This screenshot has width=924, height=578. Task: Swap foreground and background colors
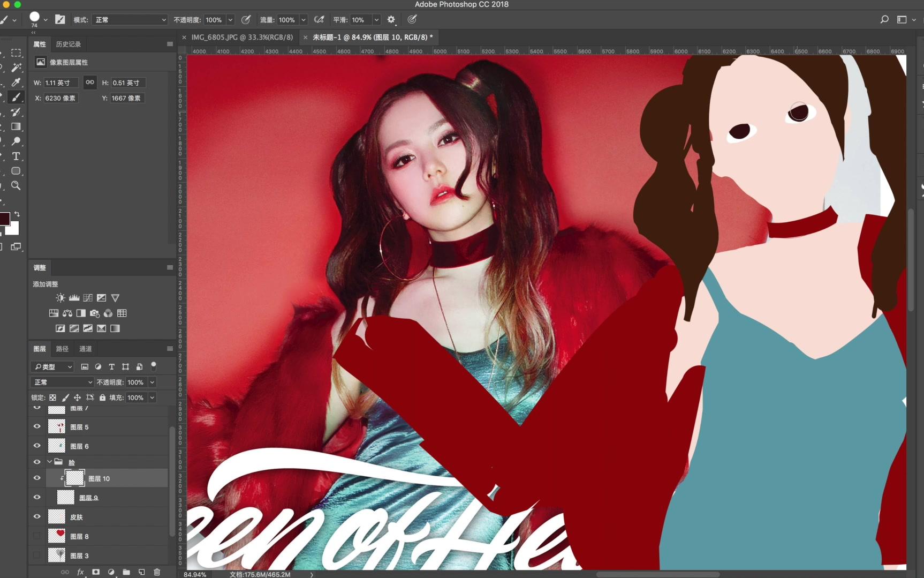point(17,214)
